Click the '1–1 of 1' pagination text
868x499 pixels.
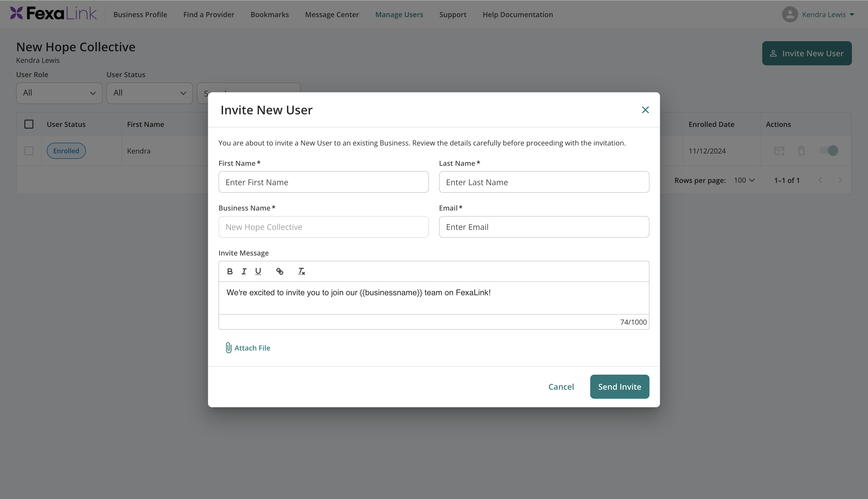[787, 180]
